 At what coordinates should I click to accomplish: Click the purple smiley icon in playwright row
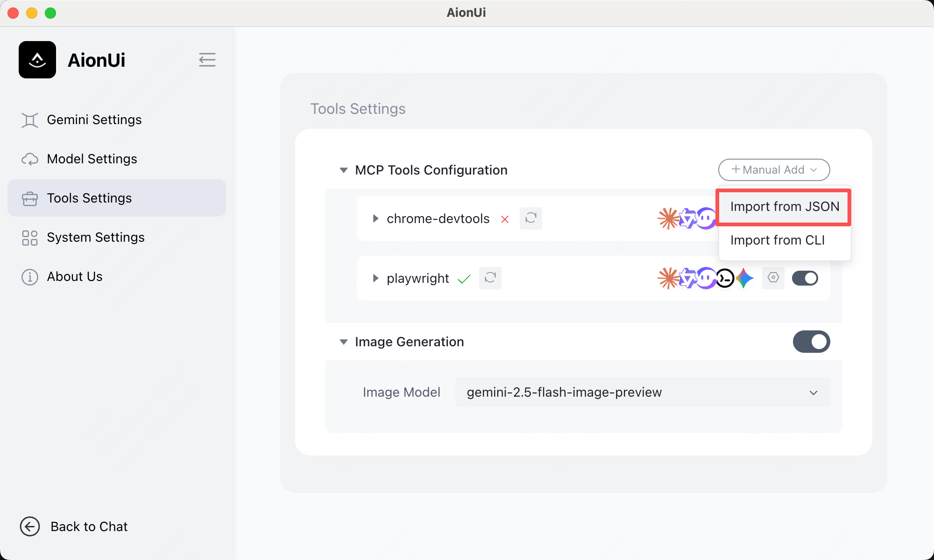pos(706,278)
